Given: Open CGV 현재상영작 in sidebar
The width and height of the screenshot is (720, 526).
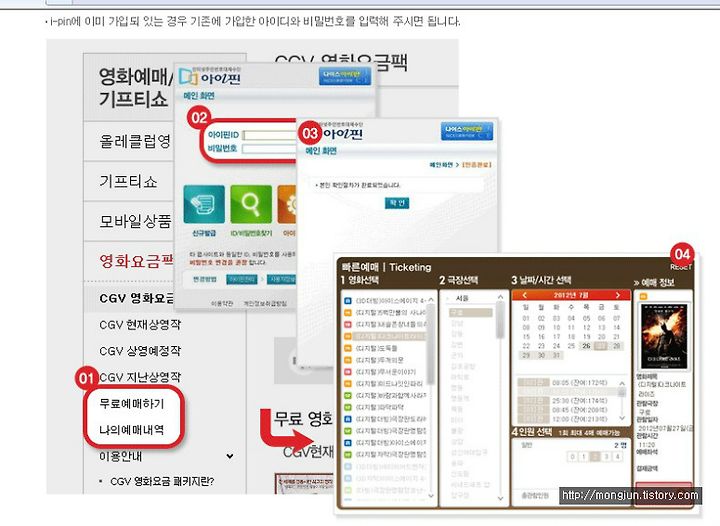Looking at the screenshot, I should [140, 325].
